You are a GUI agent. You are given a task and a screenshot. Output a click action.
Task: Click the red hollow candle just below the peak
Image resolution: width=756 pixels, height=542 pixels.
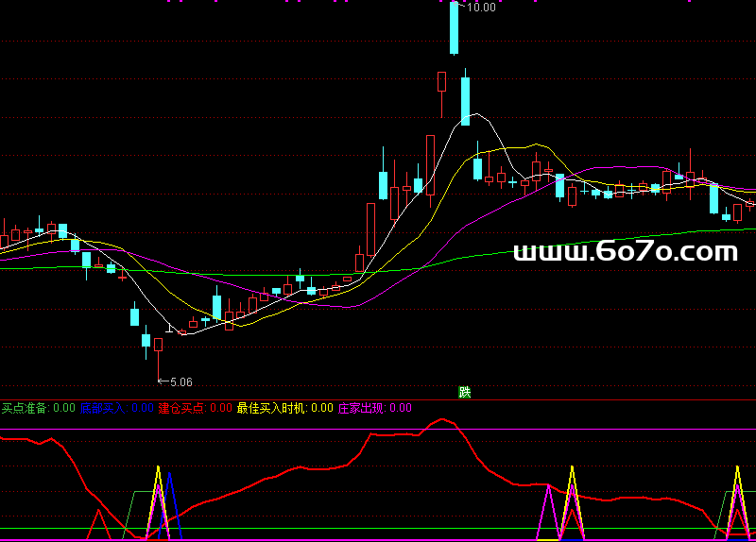(x=441, y=82)
